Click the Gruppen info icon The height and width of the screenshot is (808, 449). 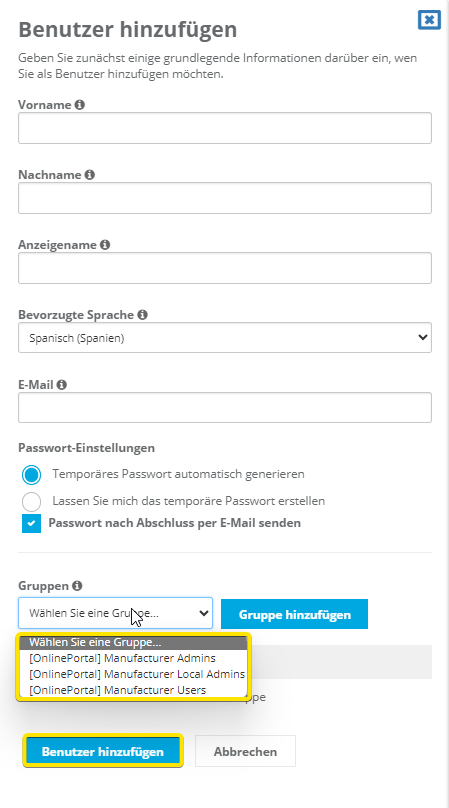click(x=77, y=585)
